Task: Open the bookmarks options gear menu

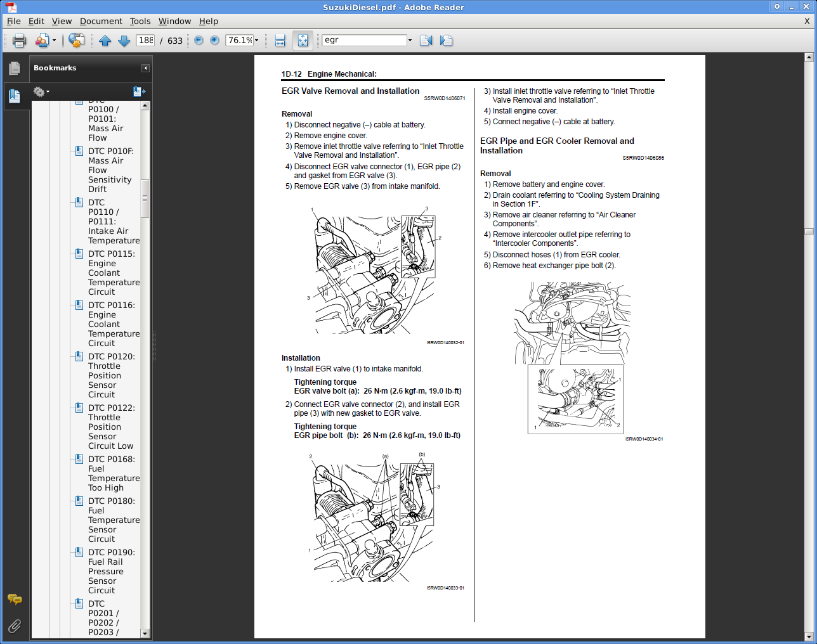Action: click(42, 92)
